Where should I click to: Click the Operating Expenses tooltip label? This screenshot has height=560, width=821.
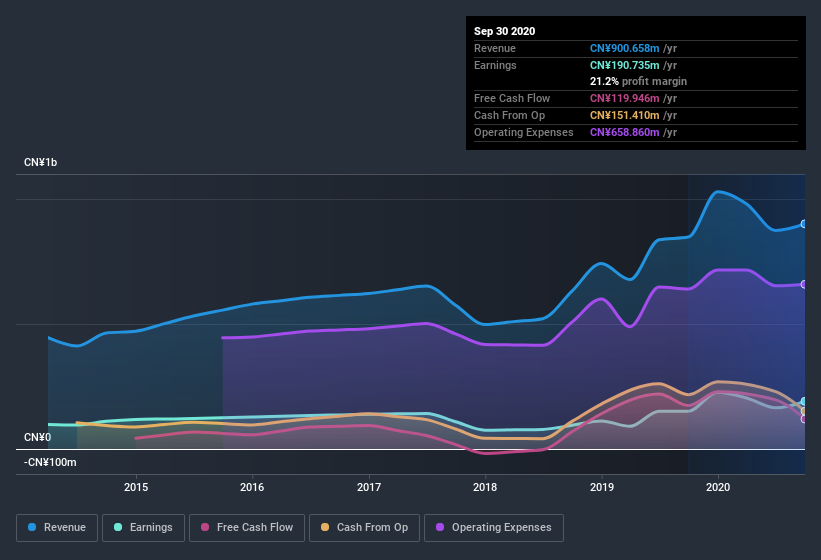(x=524, y=132)
